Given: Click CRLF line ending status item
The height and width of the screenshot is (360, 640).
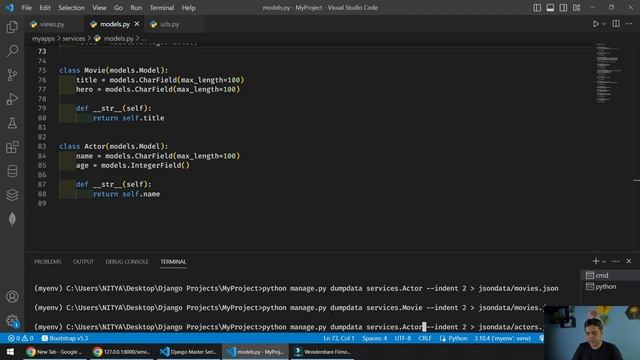Looking at the screenshot, I should coord(425,338).
